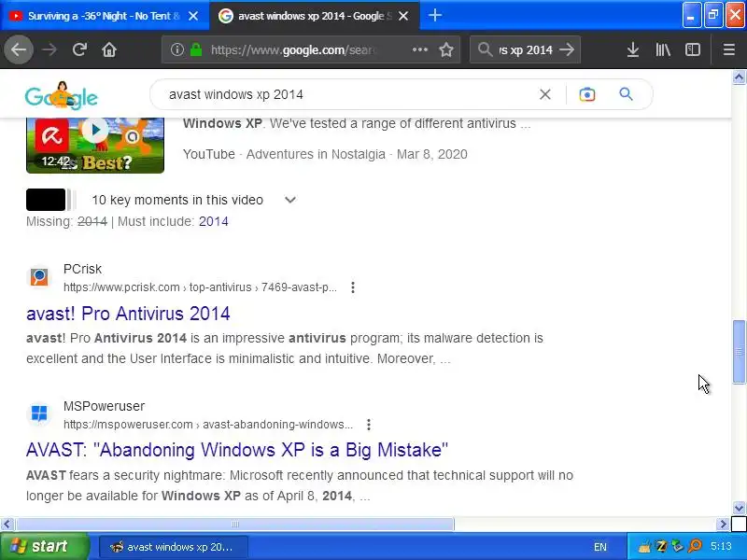Open the browser home page

[109, 49]
